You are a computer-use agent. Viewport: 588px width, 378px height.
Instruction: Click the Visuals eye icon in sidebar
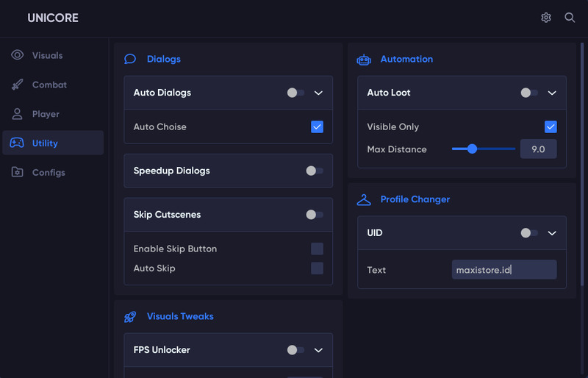point(17,55)
